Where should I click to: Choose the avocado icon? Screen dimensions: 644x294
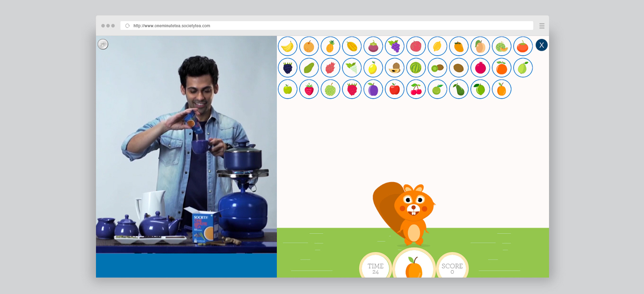click(459, 89)
